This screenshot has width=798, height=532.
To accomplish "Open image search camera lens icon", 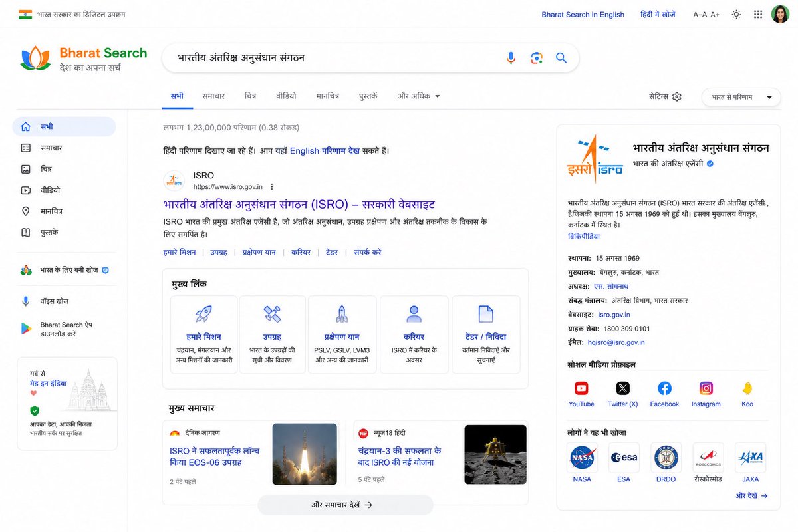I will (x=537, y=58).
